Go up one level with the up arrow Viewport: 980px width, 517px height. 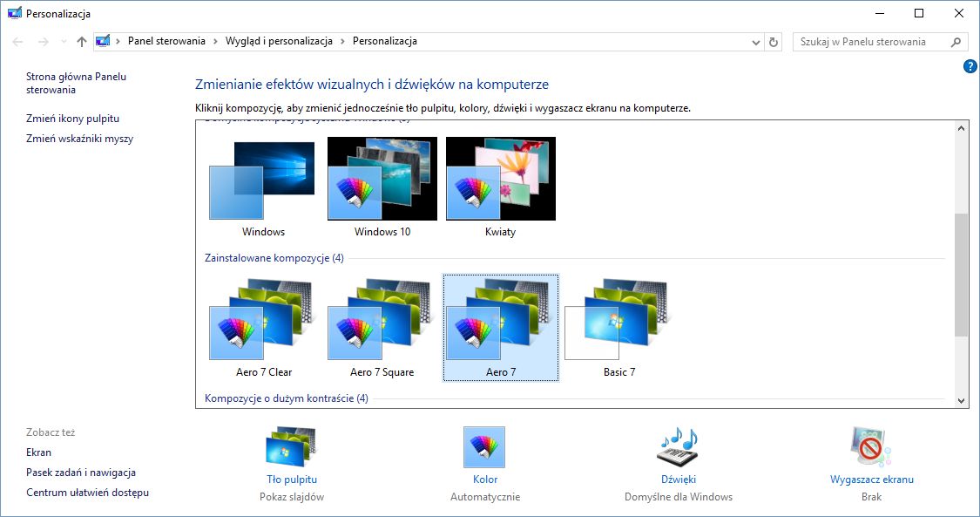click(81, 42)
